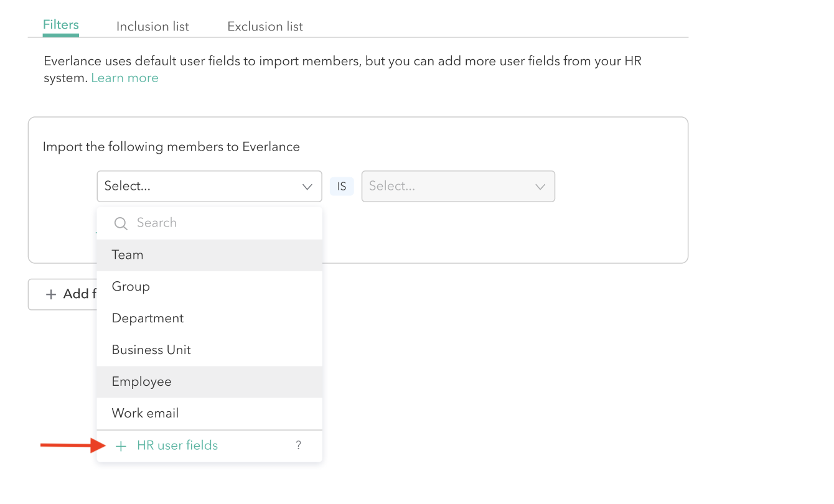834x504 pixels.
Task: Choose the Employee option
Action: pyautogui.click(x=141, y=382)
